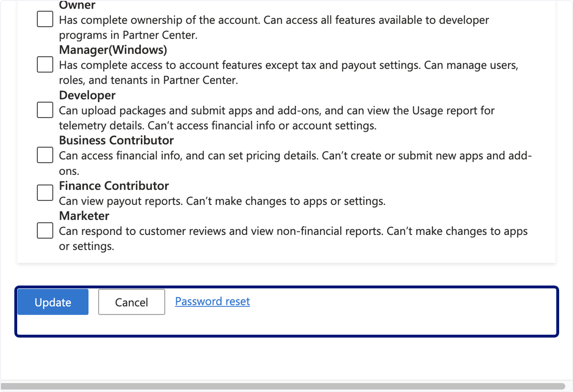Enable the Manager(Windows) role checkbox
573x392 pixels.
tap(45, 64)
